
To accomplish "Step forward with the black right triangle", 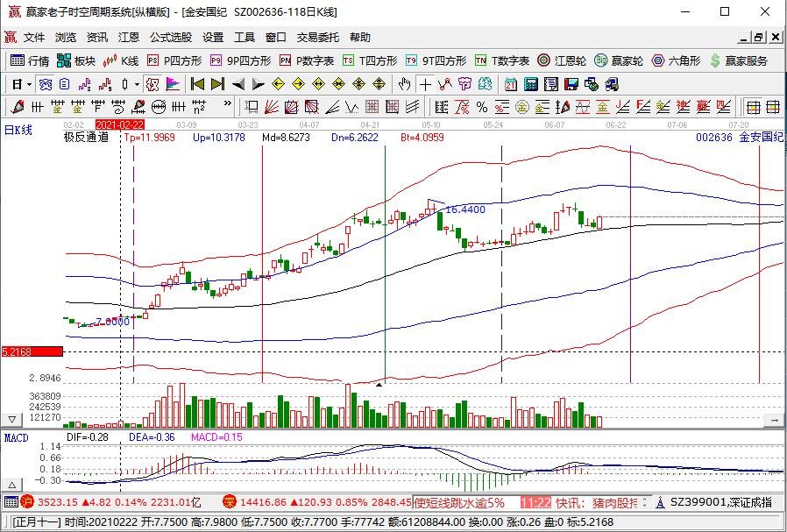I will click(x=258, y=84).
